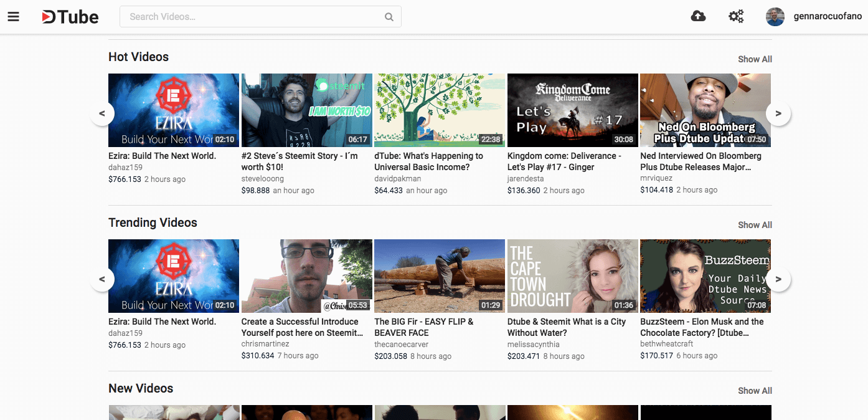Viewport: 868px width, 420px height.
Task: Open author dahaz159 in Trending Videos
Action: (125, 333)
